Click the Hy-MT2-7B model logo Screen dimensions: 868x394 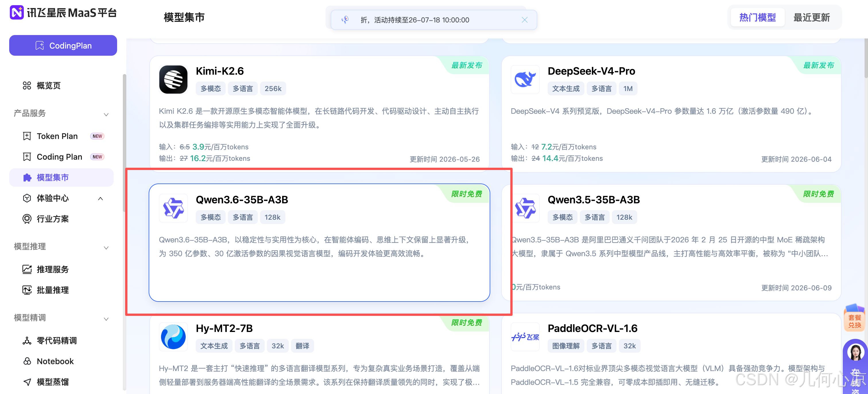pos(173,337)
